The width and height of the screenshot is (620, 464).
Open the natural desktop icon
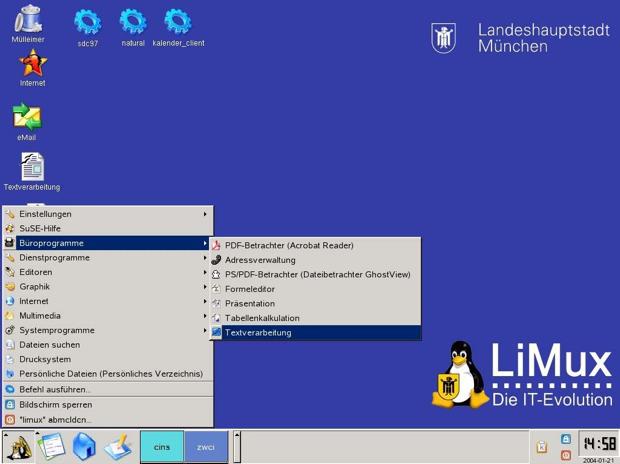133,22
